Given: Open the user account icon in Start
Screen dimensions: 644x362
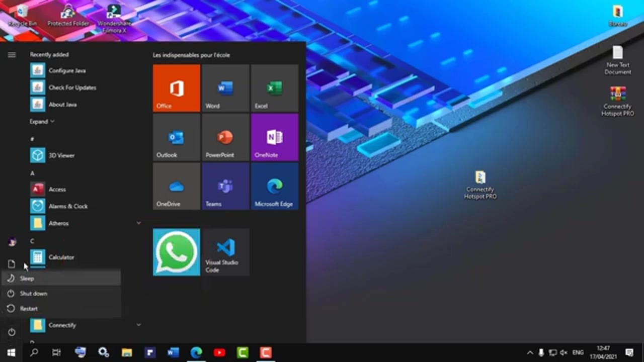Looking at the screenshot, I should pyautogui.click(x=12, y=242).
